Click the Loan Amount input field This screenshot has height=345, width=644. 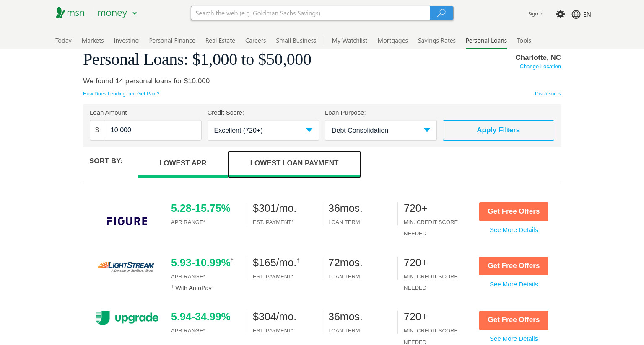click(153, 130)
